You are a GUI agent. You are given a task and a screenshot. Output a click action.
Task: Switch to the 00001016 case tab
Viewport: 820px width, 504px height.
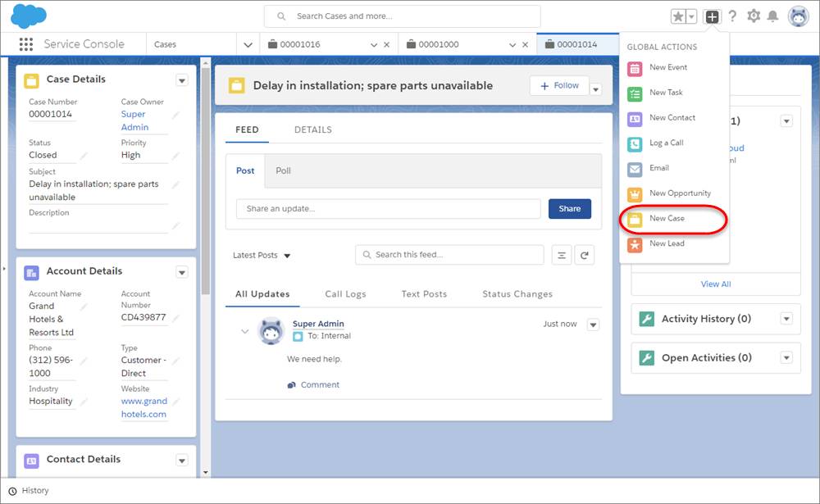299,44
